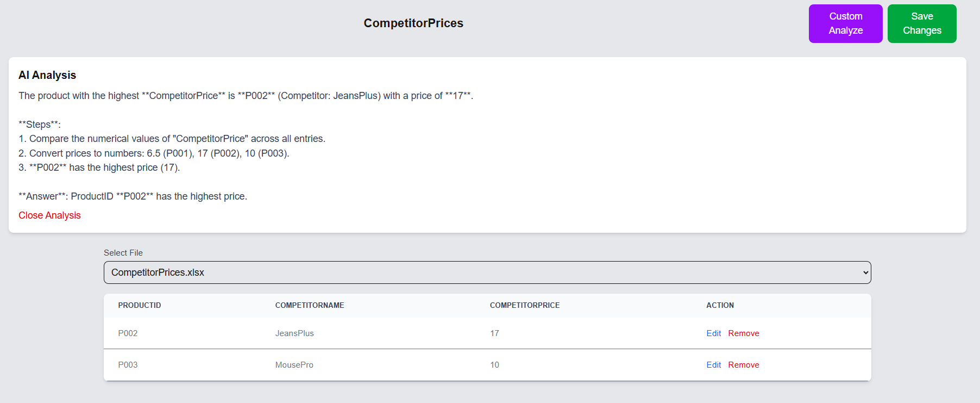Screen dimensions: 980x403
Task: Open the CompetitorPrices.xlsx file dropdown
Action: point(487,272)
